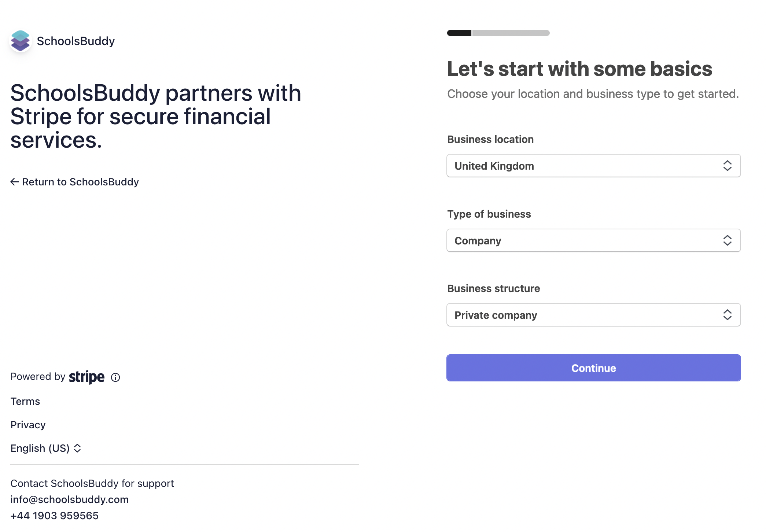Viewport: 766px width, 532px height.
Task: Click the Stripe info circle icon
Action: (x=115, y=377)
